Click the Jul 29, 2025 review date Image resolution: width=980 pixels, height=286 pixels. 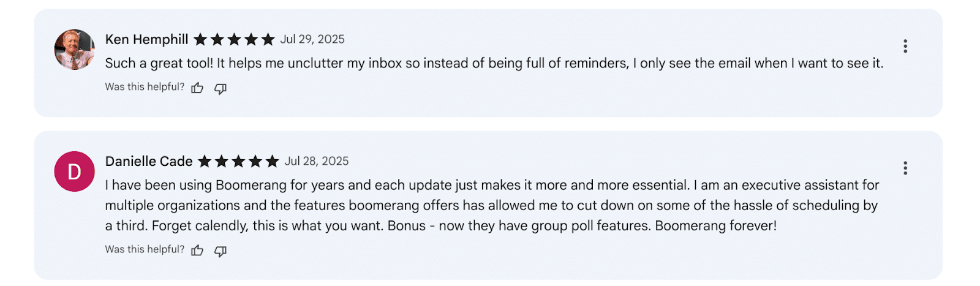312,39
